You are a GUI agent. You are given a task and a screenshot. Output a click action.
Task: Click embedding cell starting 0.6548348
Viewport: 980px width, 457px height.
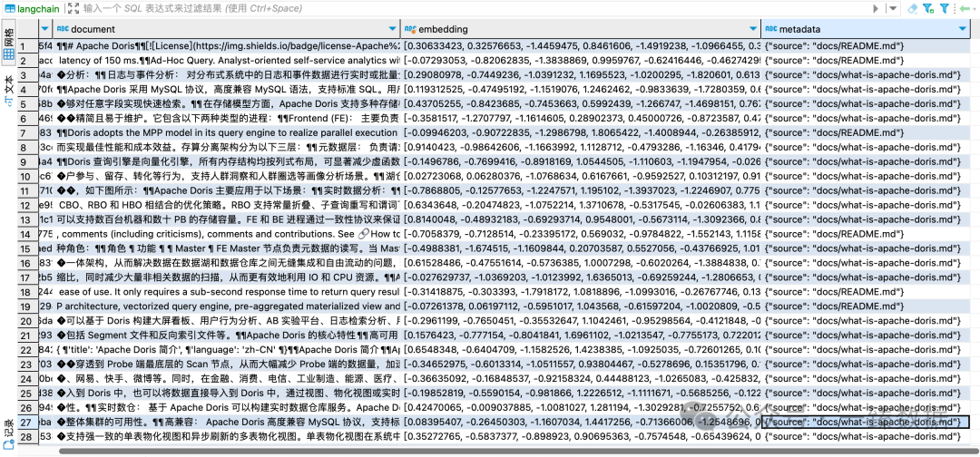tap(582, 350)
